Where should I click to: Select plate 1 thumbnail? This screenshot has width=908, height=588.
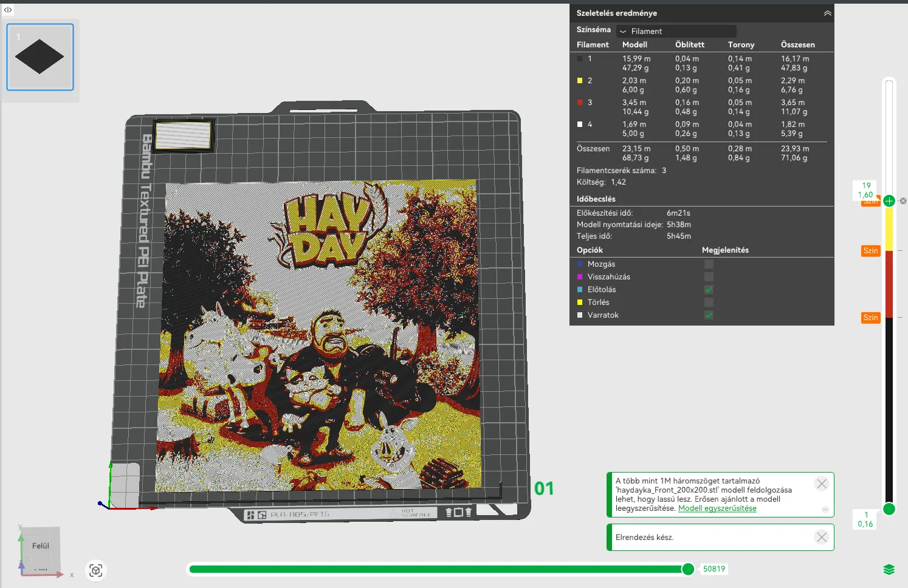pyautogui.click(x=40, y=57)
